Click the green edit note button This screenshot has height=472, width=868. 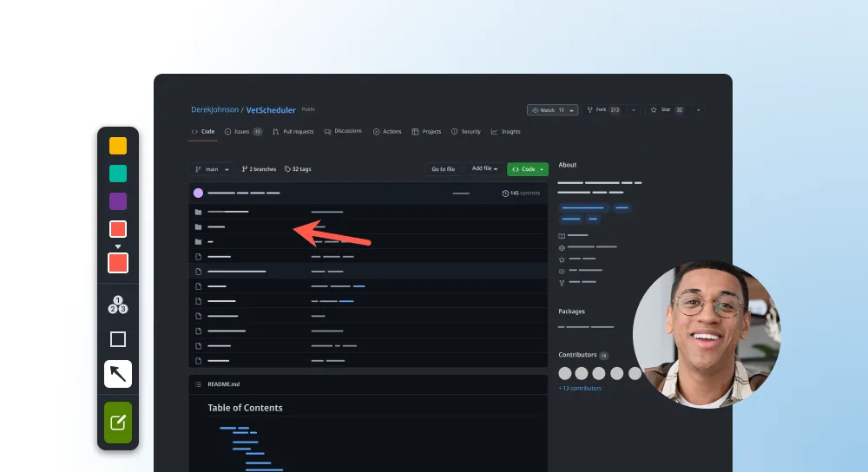point(118,423)
